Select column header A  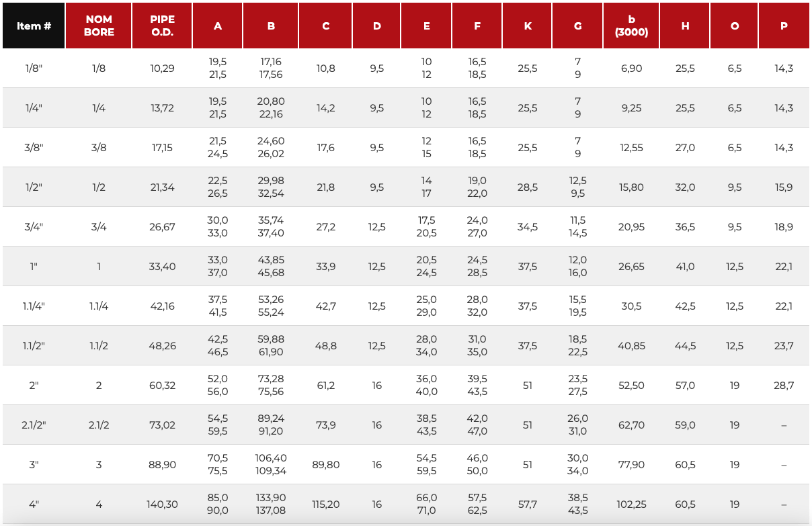218,26
